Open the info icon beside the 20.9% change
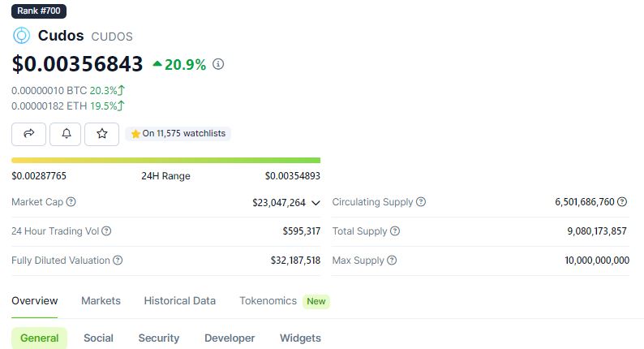This screenshot has width=644, height=349. (218, 64)
